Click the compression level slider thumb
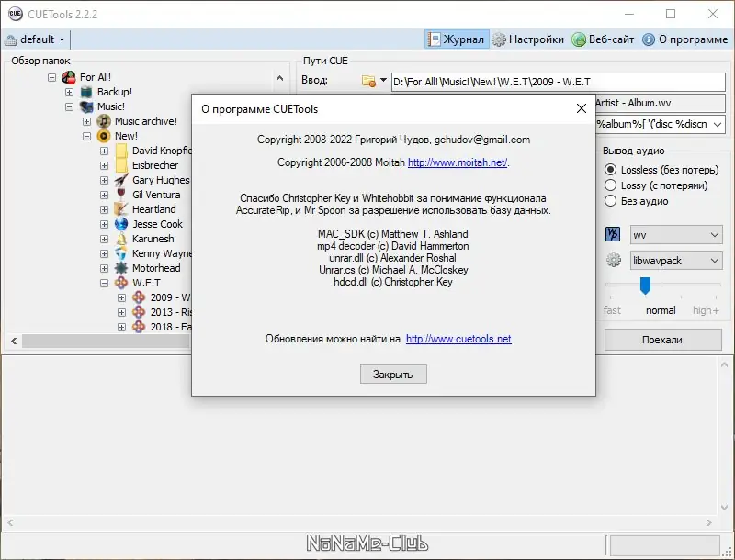The width and height of the screenshot is (735, 560). (x=646, y=286)
